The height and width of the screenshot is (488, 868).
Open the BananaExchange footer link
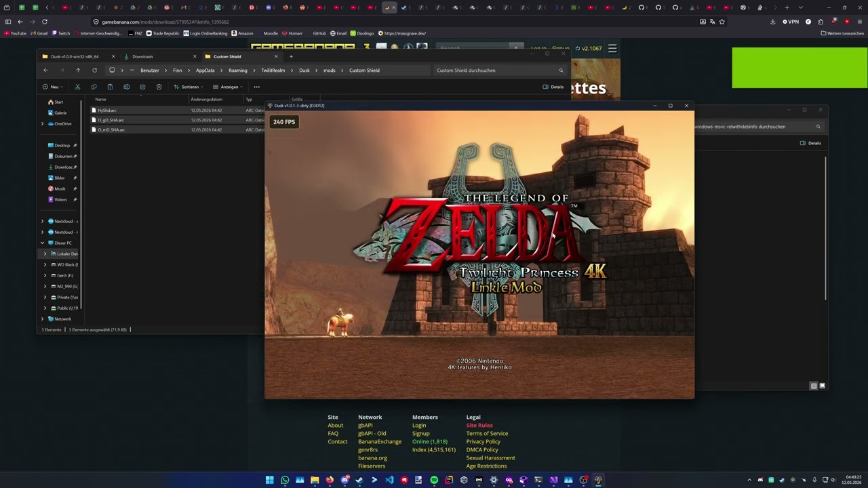380,441
